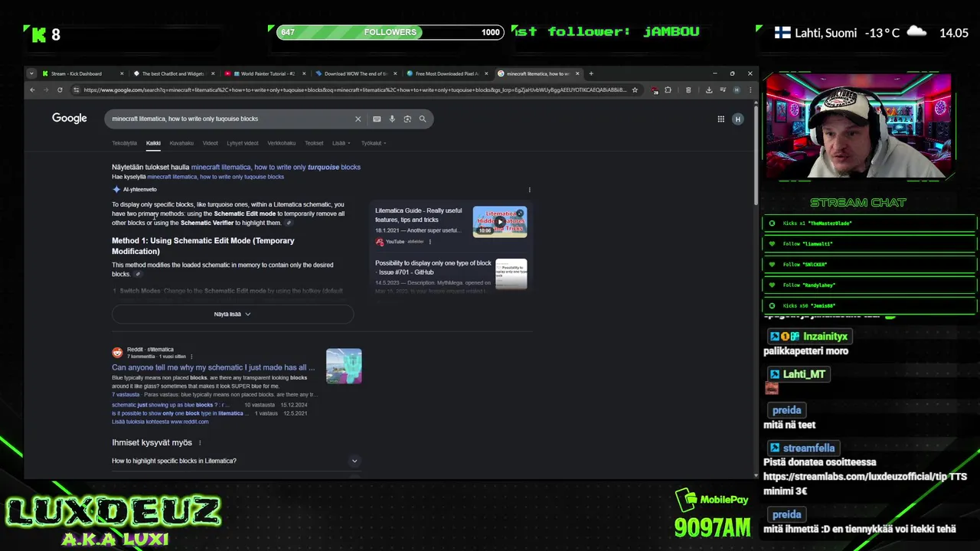
Task: Click 'Hae kyselyllä' original tuqouise query link
Action: pyautogui.click(x=216, y=177)
